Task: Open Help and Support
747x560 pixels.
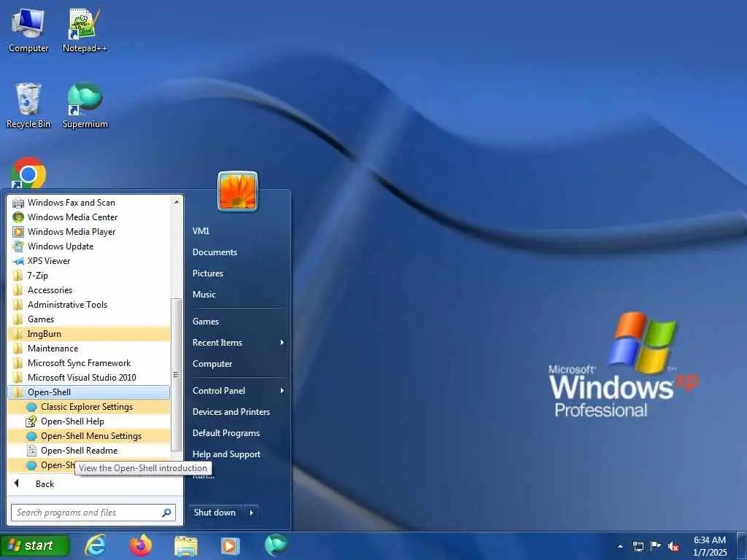Action: [226, 454]
